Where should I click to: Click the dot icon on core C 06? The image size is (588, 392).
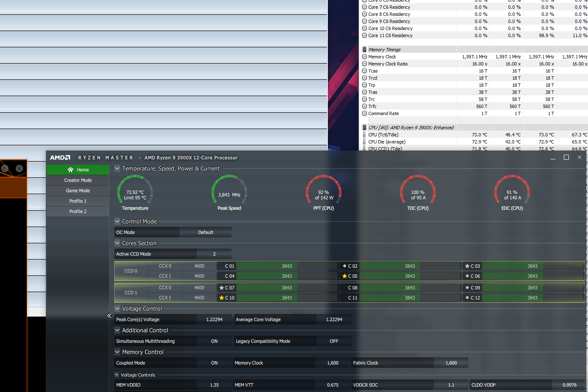click(x=467, y=276)
